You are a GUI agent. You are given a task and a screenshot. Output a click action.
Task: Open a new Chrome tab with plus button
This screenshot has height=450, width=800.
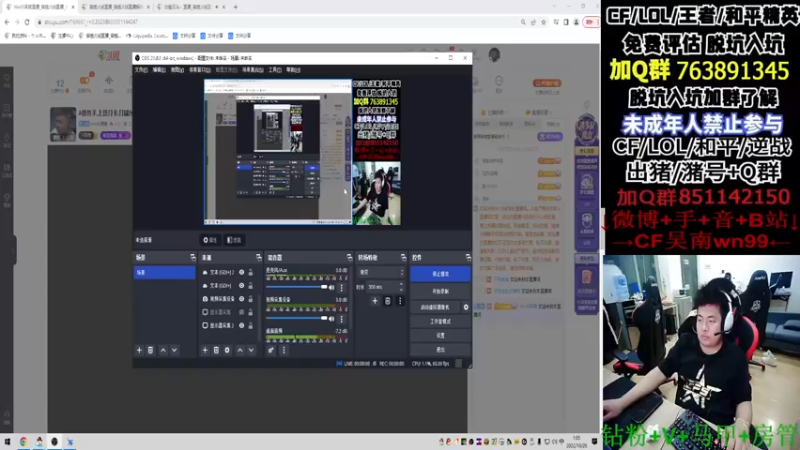235,7
